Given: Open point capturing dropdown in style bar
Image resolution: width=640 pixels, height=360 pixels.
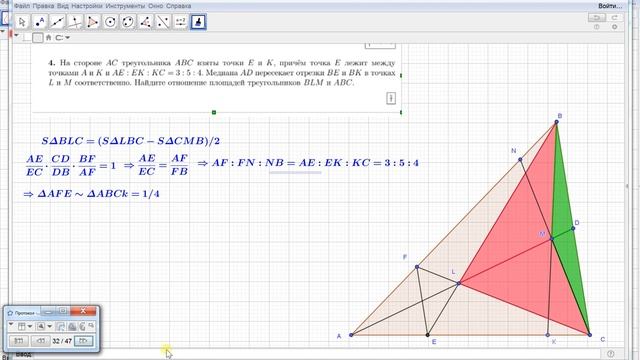Looking at the screenshot, I should tap(62, 38).
